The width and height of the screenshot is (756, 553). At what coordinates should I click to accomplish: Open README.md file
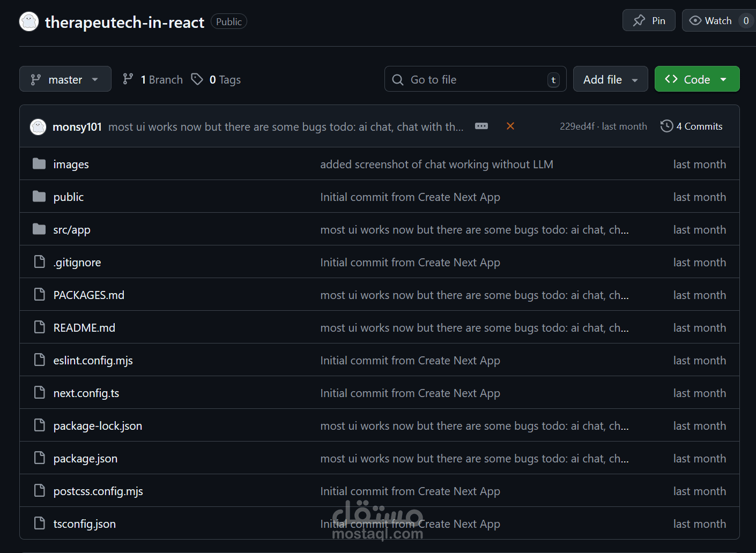tap(84, 328)
